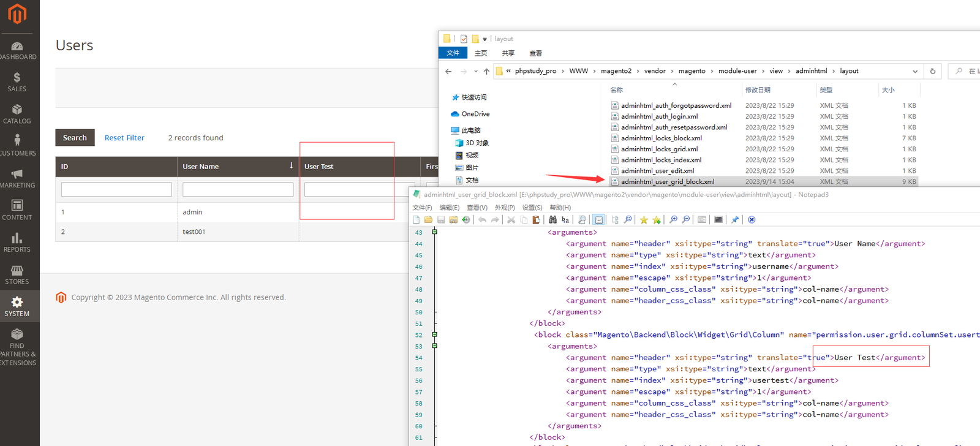The image size is (980, 446).
Task: Toggle sort arrow on User Name column
Action: pos(291,166)
